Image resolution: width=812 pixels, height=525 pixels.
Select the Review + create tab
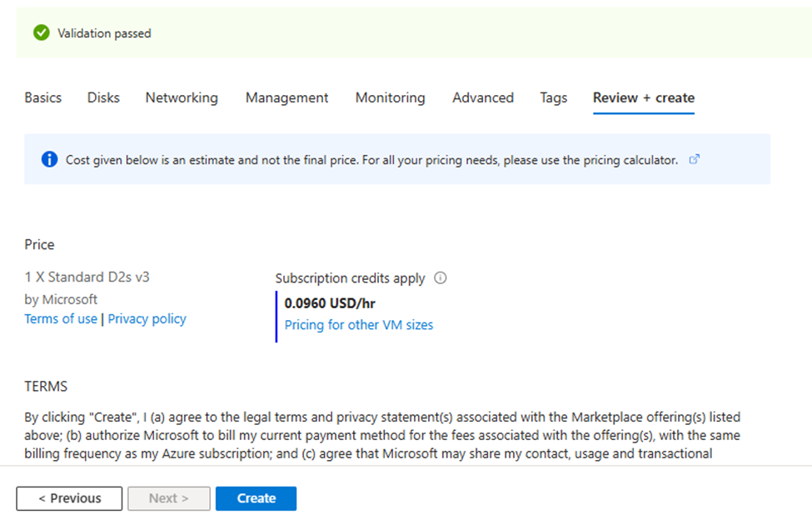coord(643,97)
